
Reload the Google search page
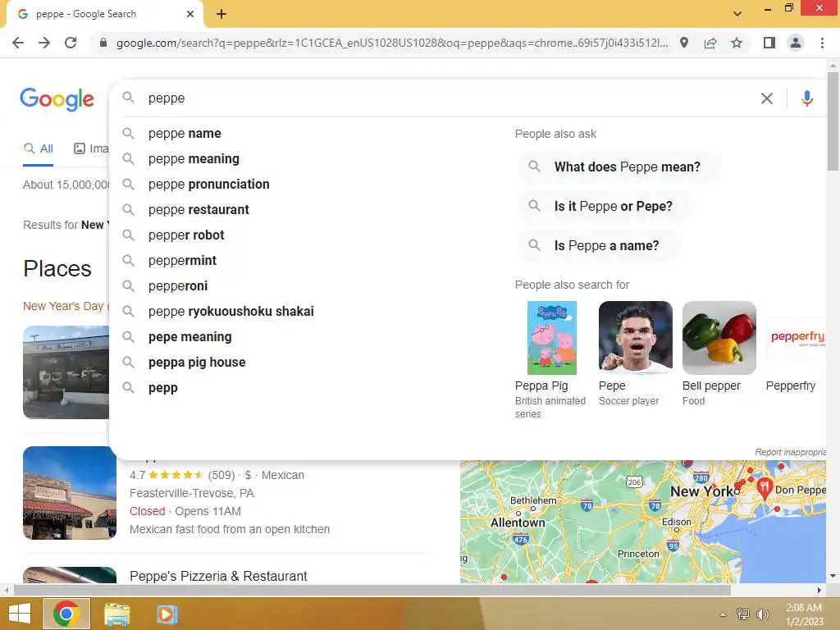(x=71, y=43)
